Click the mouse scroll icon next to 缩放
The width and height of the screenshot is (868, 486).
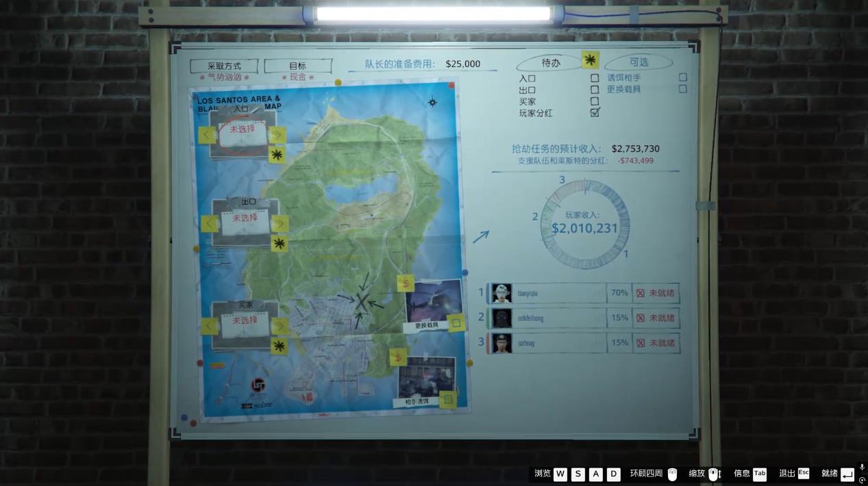point(714,474)
